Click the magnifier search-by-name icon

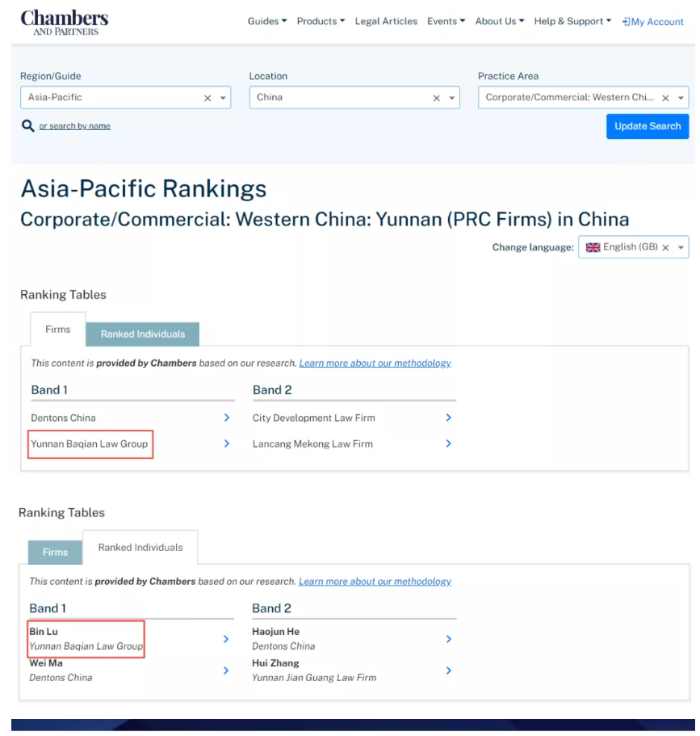click(28, 126)
